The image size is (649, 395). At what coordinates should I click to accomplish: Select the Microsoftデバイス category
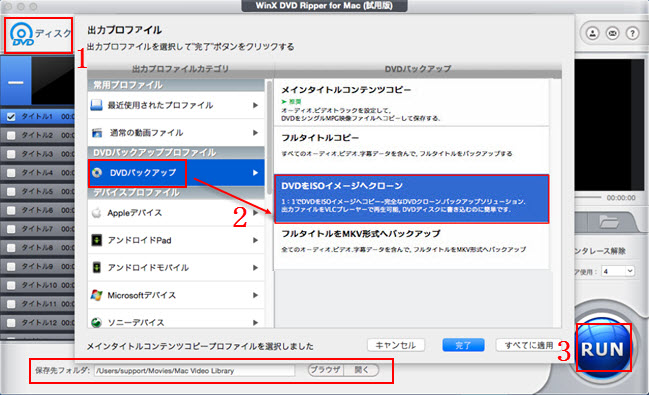pyautogui.click(x=176, y=295)
